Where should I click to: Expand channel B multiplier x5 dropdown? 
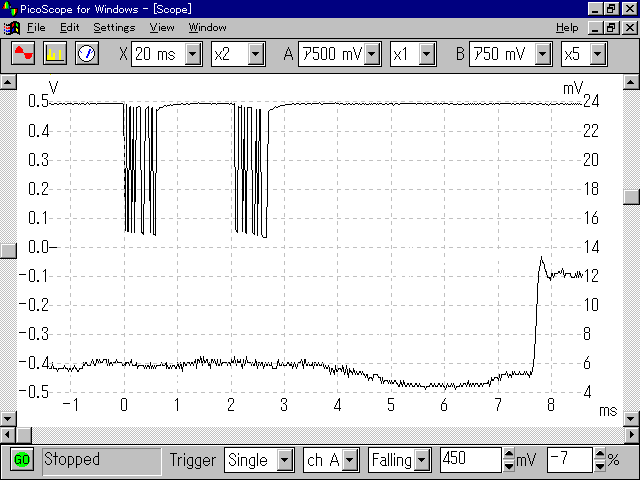pyautogui.click(x=598, y=54)
